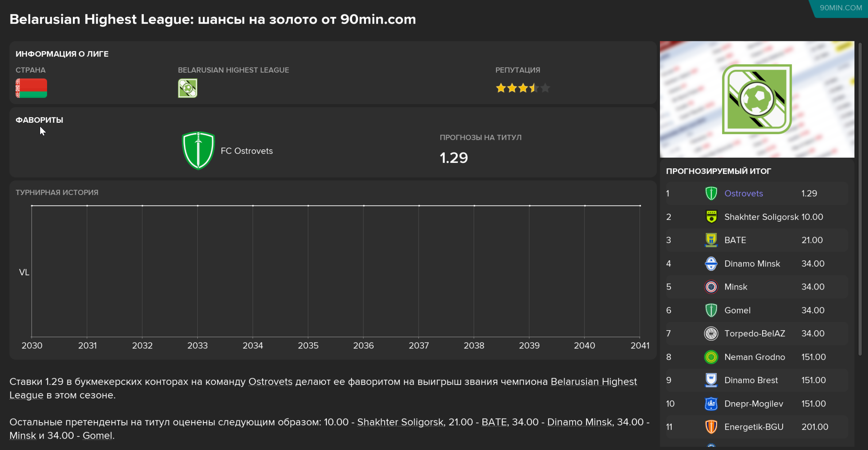Click the ТУРНИРНАЯ ИСТОРИЯ chart heading
Viewport: 868px width, 450px height.
(57, 192)
